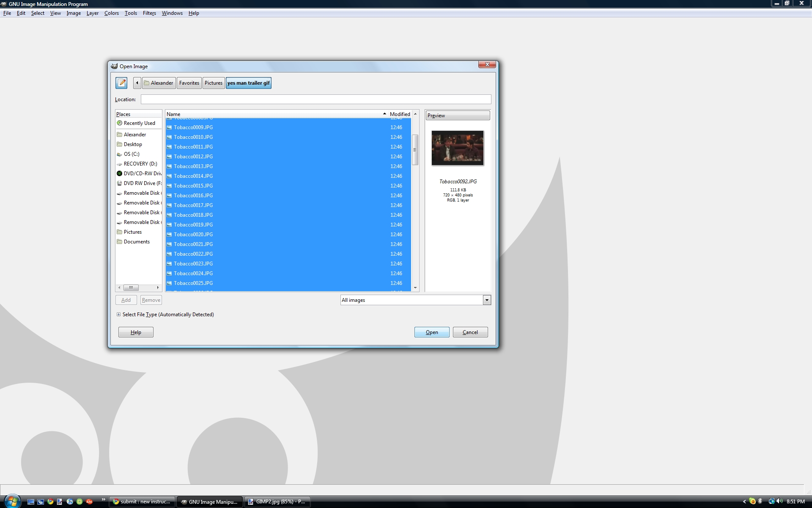This screenshot has height=508, width=812.
Task: Open the Layer menu
Action: [x=93, y=13]
